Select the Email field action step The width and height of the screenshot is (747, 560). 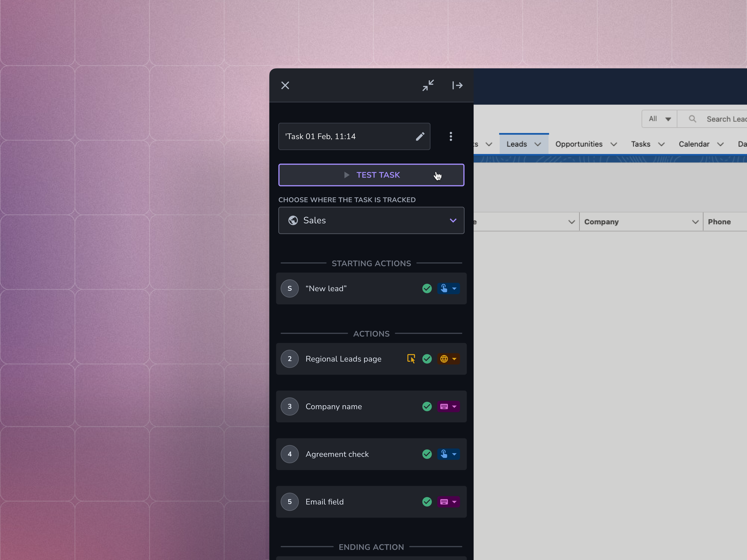coord(371,502)
